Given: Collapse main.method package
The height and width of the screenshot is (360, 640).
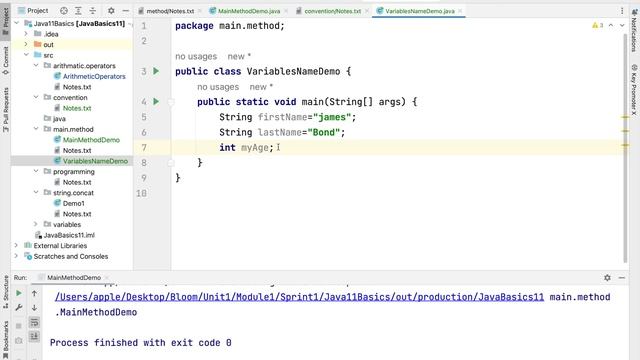Looking at the screenshot, I should 36,129.
